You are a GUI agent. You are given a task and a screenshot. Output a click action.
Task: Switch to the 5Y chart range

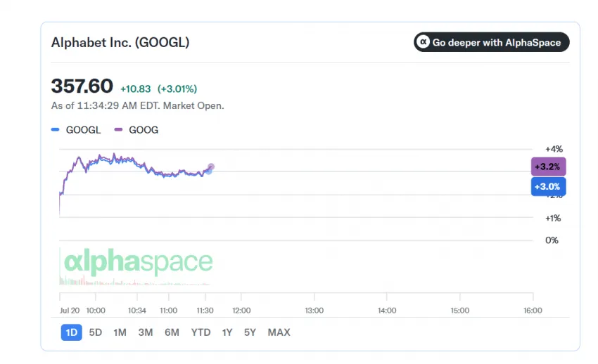tap(250, 332)
